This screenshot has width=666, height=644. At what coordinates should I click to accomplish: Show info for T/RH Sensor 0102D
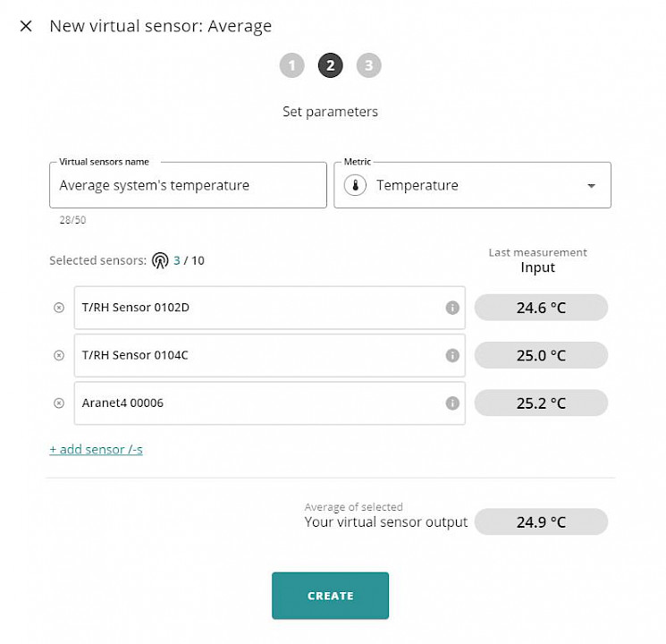pos(452,308)
